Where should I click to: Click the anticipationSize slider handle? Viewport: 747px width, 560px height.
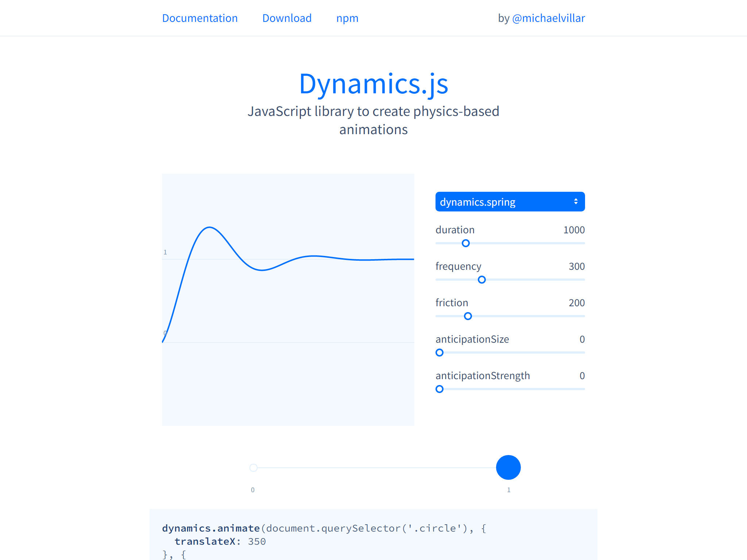[x=440, y=353]
